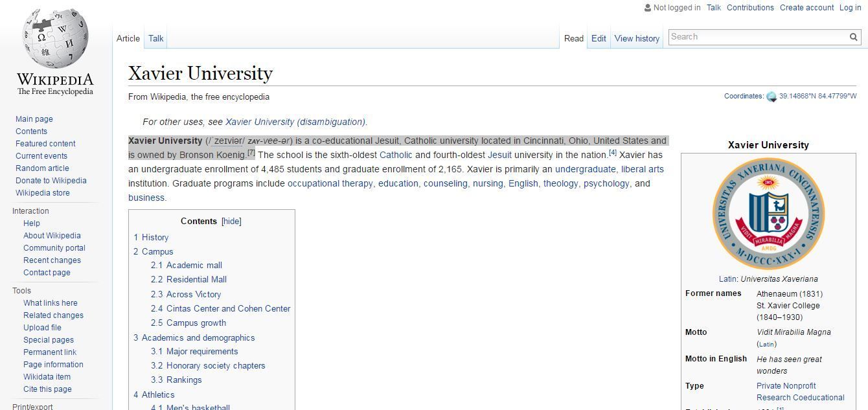Switch to the Talk tab

click(x=156, y=38)
